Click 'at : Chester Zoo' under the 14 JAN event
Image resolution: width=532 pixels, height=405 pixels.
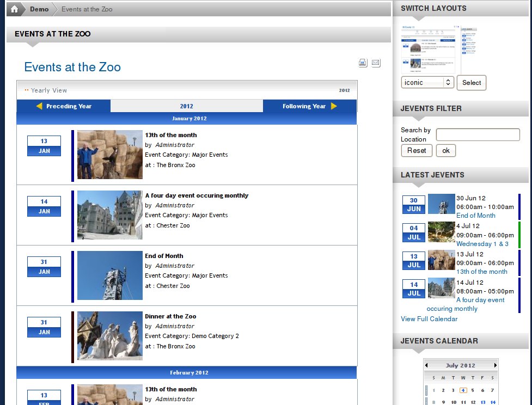click(x=167, y=225)
